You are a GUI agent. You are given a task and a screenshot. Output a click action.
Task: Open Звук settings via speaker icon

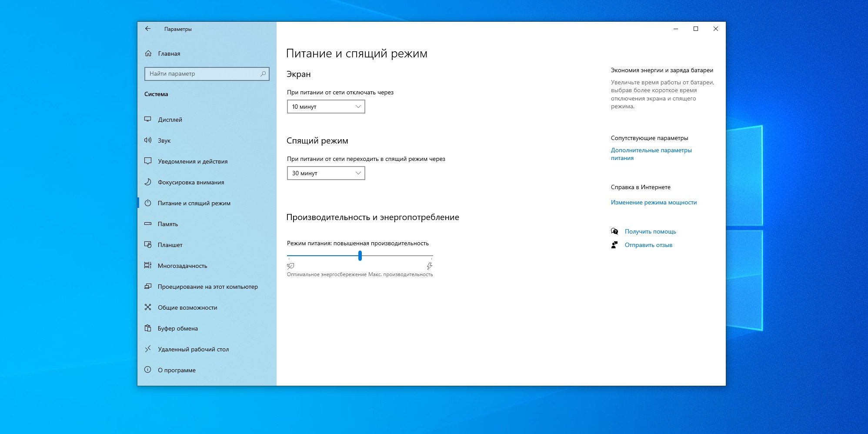pos(148,140)
